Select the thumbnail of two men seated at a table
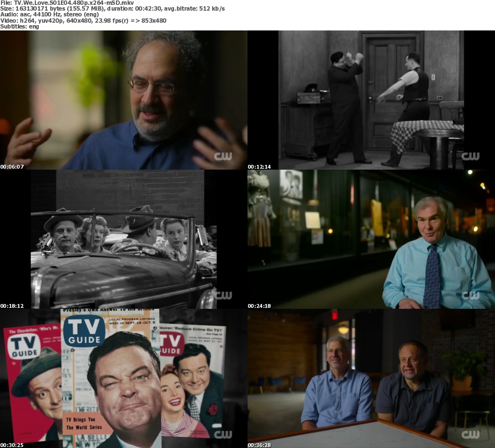 371,378
